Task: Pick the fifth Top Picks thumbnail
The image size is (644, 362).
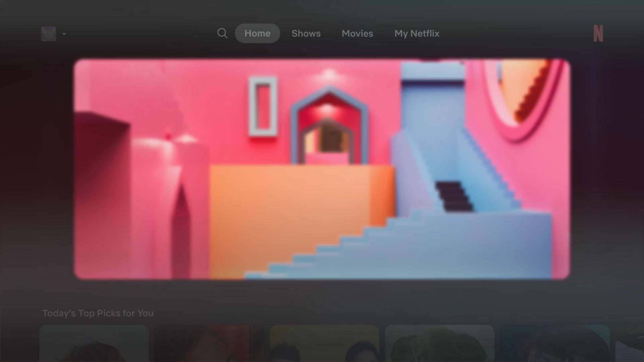Action: 554,344
